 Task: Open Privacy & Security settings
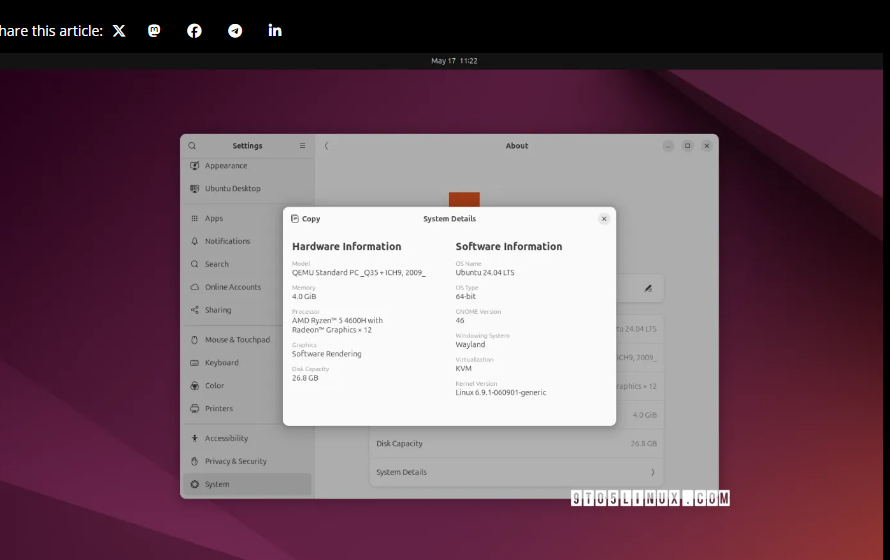point(247,461)
